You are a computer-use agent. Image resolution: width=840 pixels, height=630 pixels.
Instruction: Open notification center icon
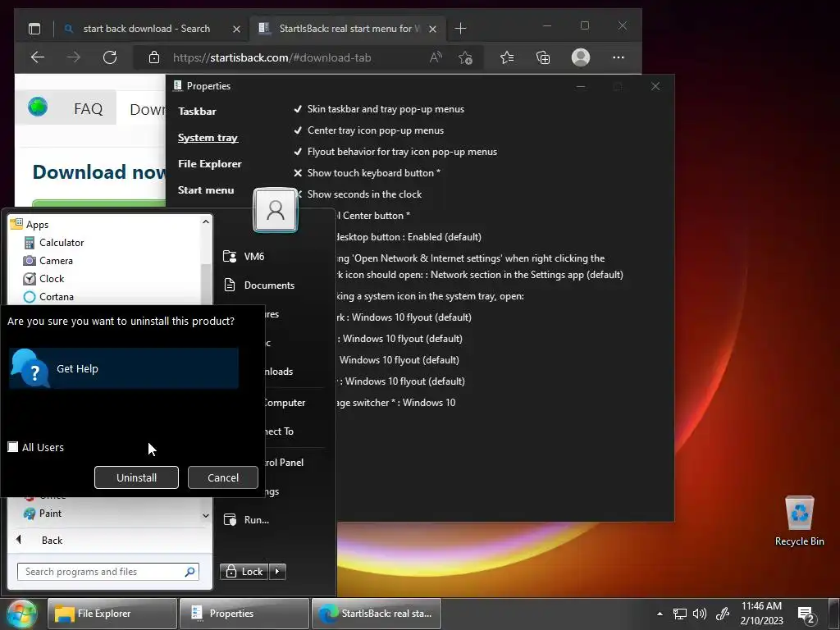click(806, 615)
